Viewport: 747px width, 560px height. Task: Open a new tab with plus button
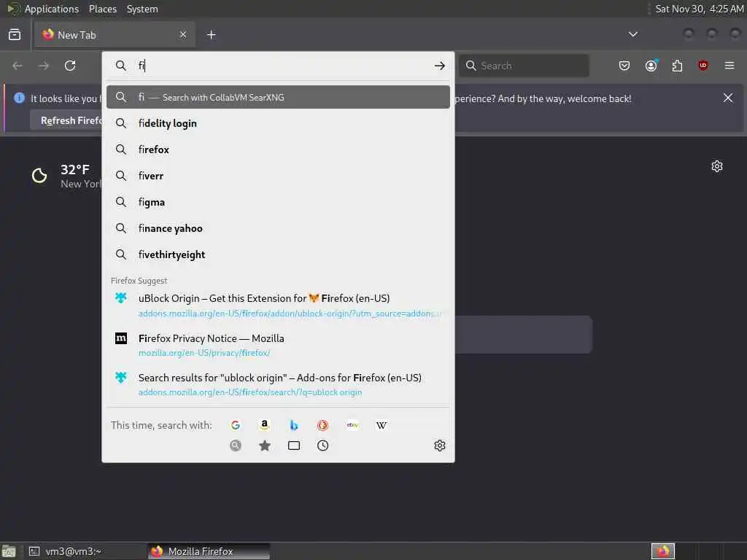tap(211, 35)
